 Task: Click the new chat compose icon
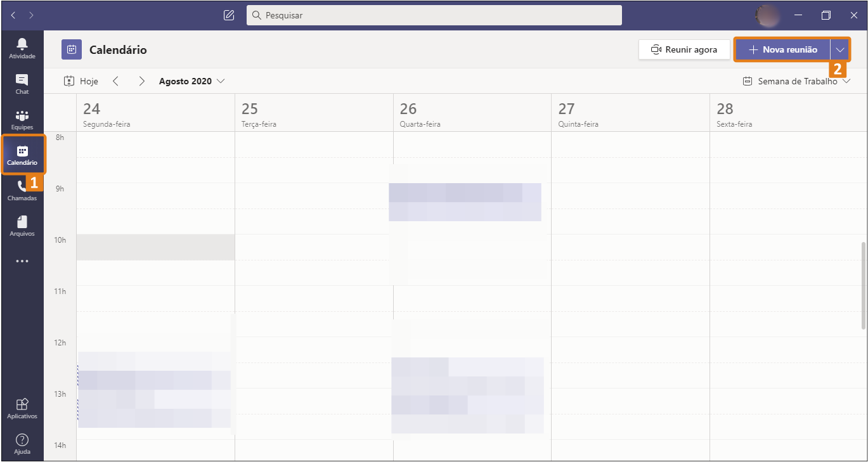[229, 15]
